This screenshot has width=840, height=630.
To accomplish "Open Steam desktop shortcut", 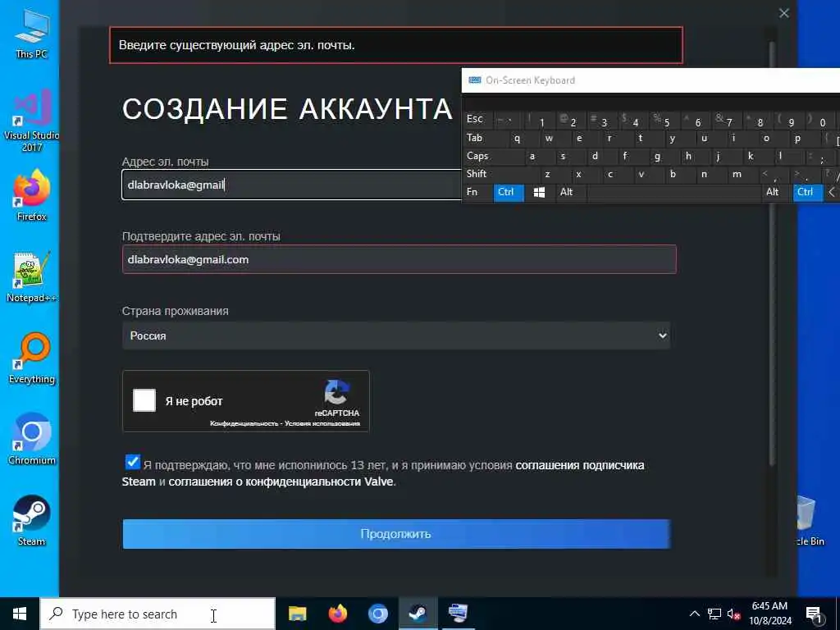I will click(x=32, y=521).
